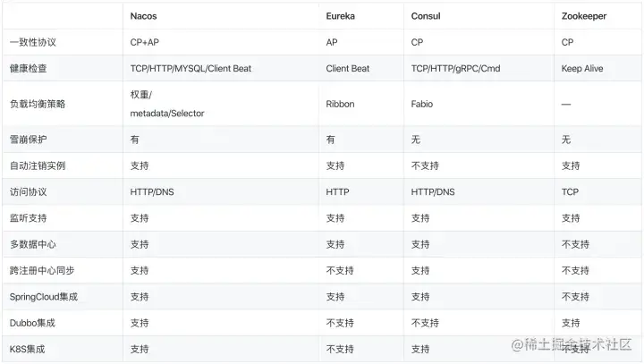
Task: Select Eureka 支持 in 监听支持 row
Action: [335, 218]
